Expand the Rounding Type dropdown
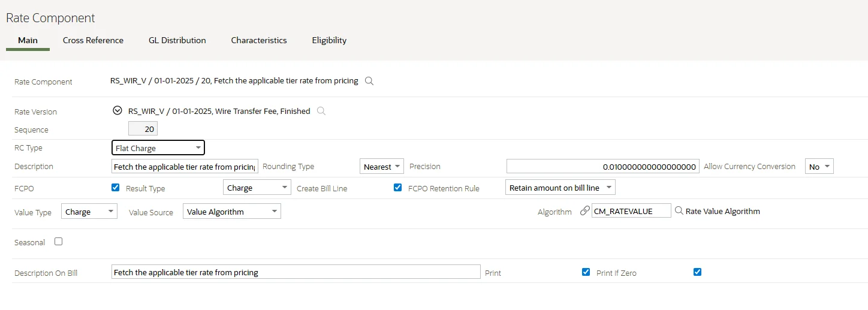This screenshot has height=310, width=868. [x=382, y=167]
